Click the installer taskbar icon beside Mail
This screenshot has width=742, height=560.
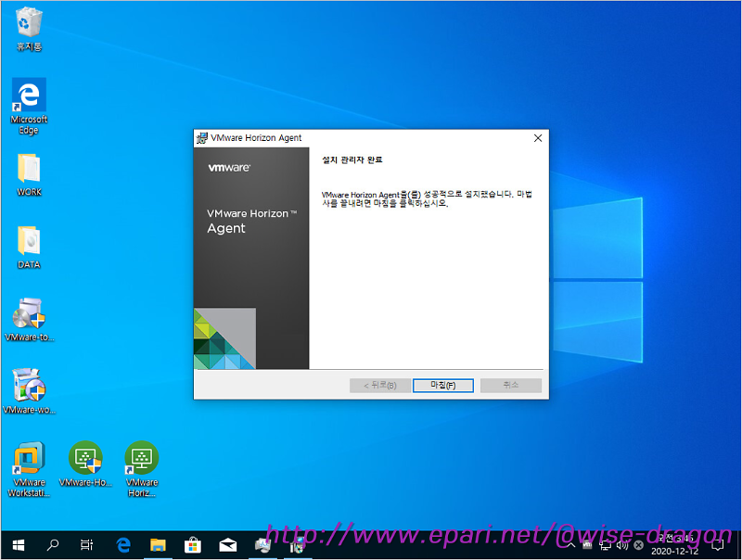(x=262, y=545)
